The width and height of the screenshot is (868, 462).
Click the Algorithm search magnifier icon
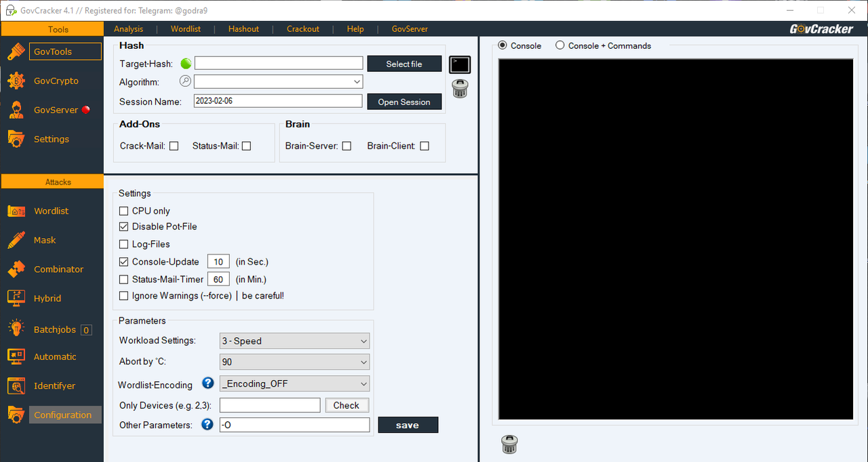[x=186, y=81]
